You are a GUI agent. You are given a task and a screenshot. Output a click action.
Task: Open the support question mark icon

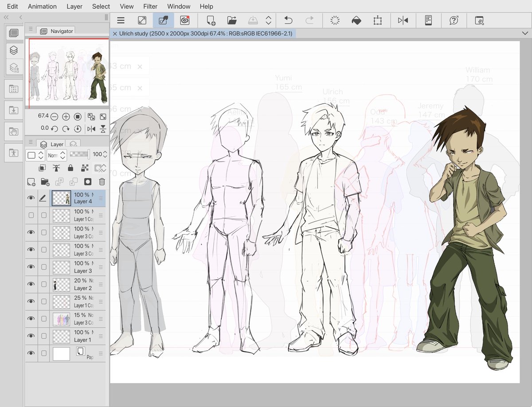[x=454, y=20]
